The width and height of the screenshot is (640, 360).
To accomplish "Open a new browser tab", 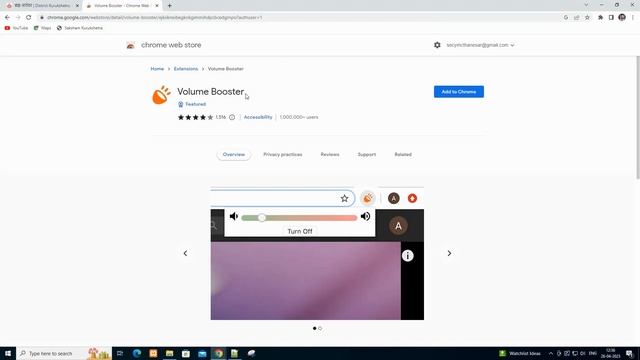I will tap(169, 6).
